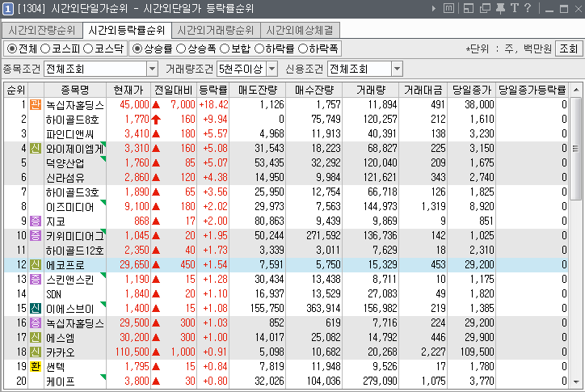Click the blue number 1 window icon

(x=8, y=9)
